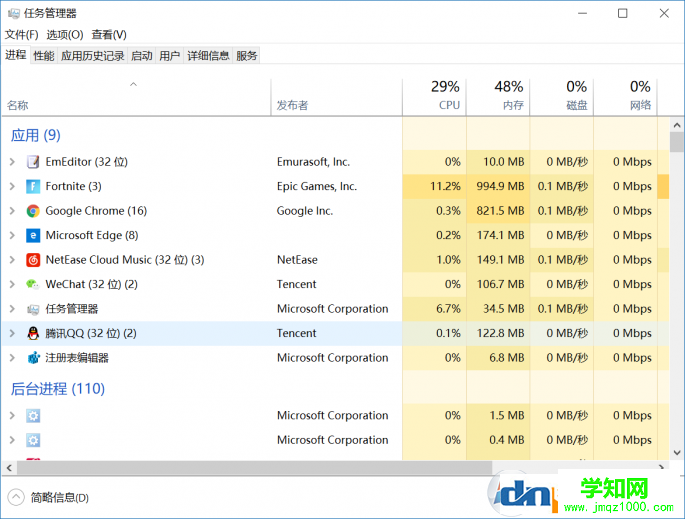This screenshot has width=685, height=519.
Task: Expand NetEase Cloud Music process group
Action: [12, 260]
